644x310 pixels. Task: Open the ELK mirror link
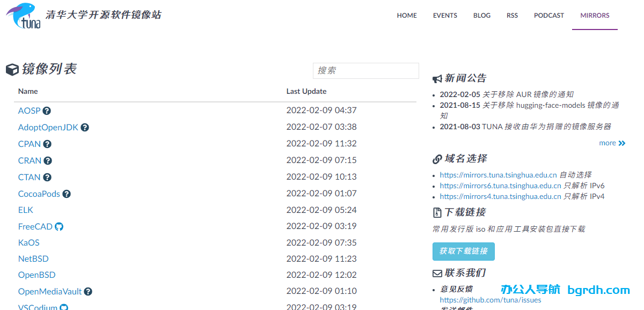(26, 210)
